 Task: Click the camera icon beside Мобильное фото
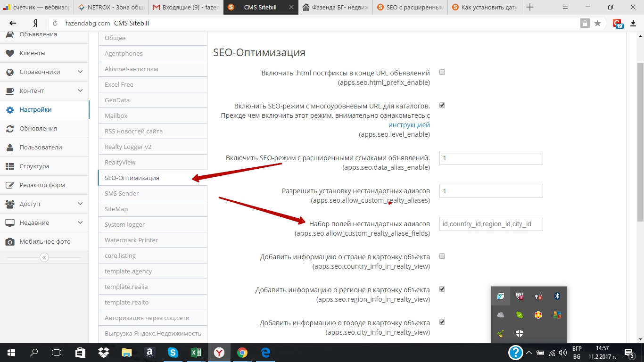(x=10, y=242)
